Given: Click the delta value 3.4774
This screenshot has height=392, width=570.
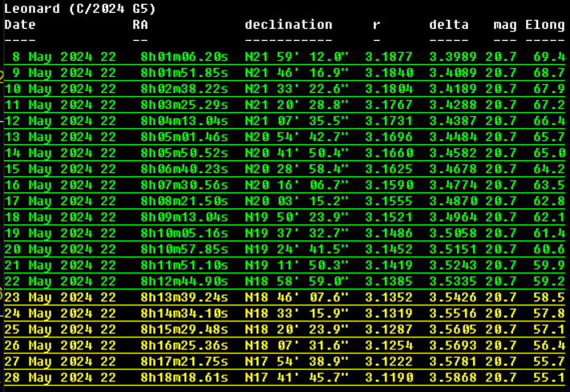Looking at the screenshot, I should (453, 185).
